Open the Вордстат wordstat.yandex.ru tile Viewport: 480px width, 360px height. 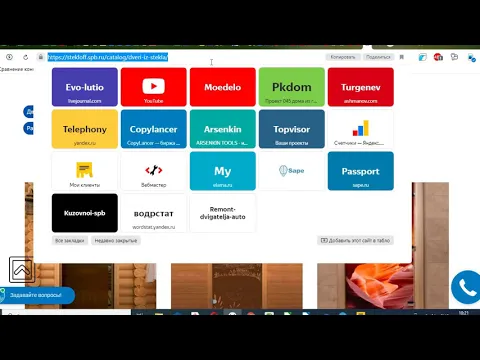pos(154,213)
